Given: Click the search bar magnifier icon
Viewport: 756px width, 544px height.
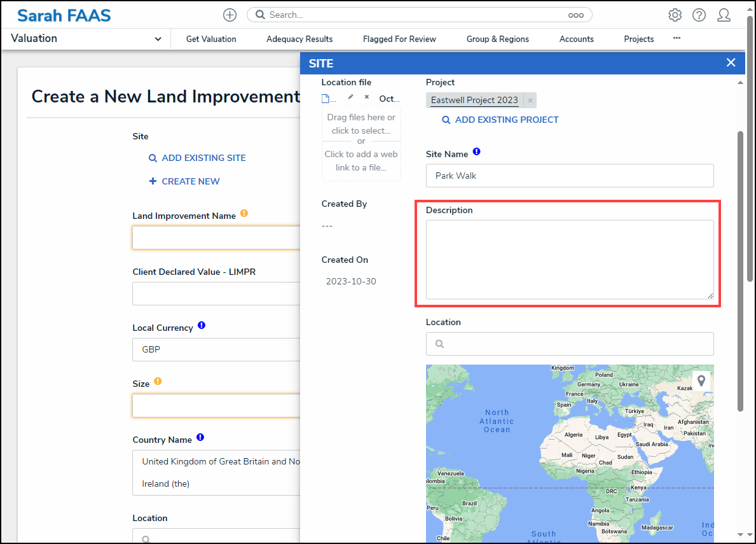Looking at the screenshot, I should pyautogui.click(x=260, y=15).
